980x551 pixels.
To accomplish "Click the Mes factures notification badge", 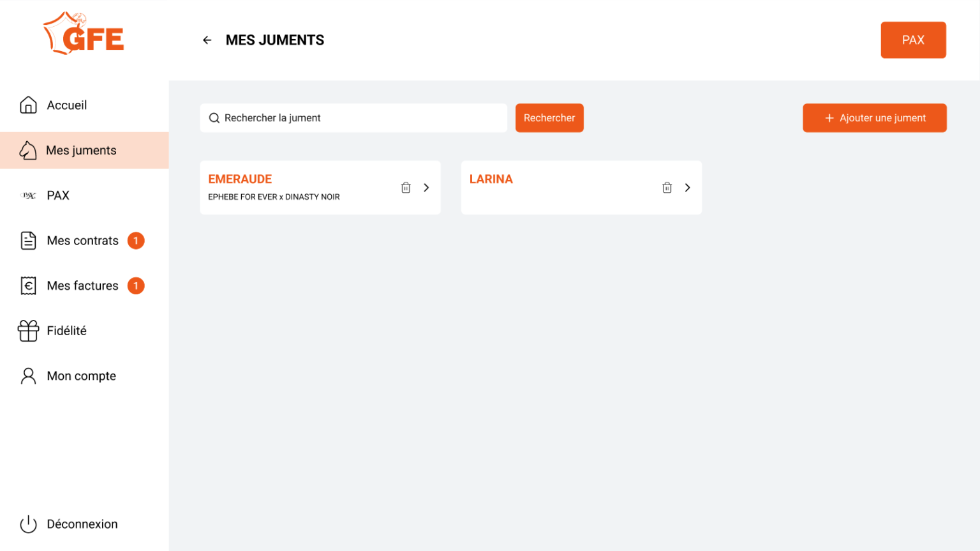I will click(x=136, y=286).
